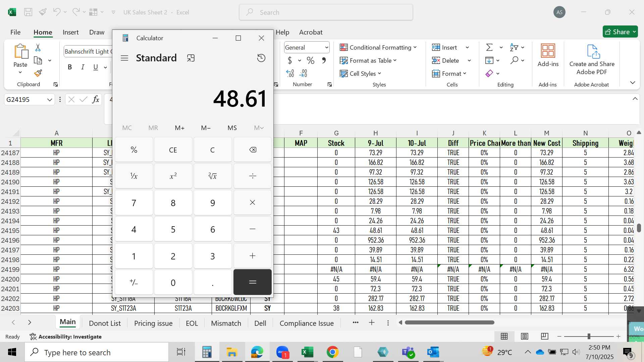Click the Save icon in Excel title bar
The width and height of the screenshot is (644, 362).
(x=28, y=12)
